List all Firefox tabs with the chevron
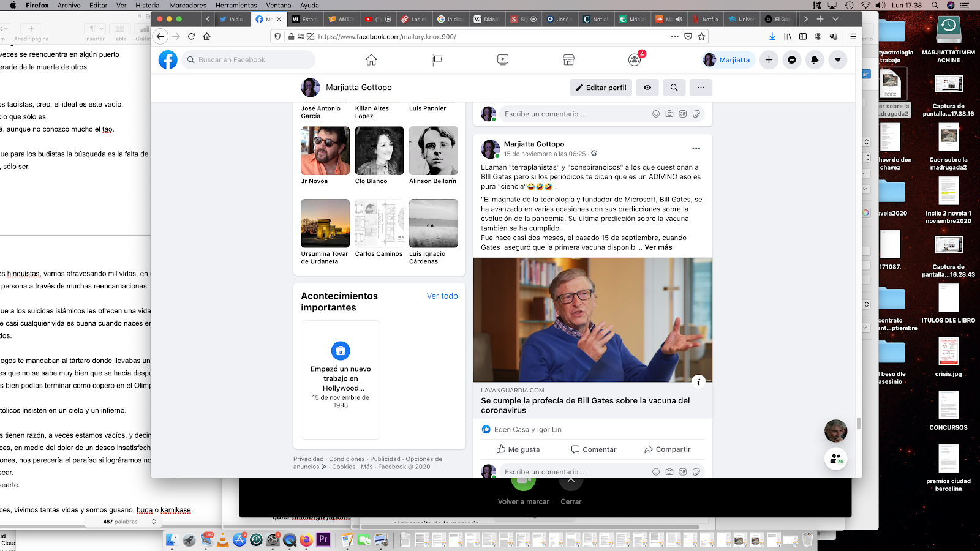Screen dimensions: 980x551 pyautogui.click(x=835, y=19)
